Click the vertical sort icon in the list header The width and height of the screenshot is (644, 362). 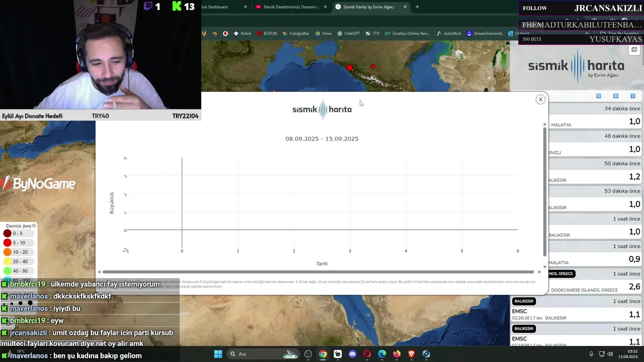pyautogui.click(x=615, y=96)
